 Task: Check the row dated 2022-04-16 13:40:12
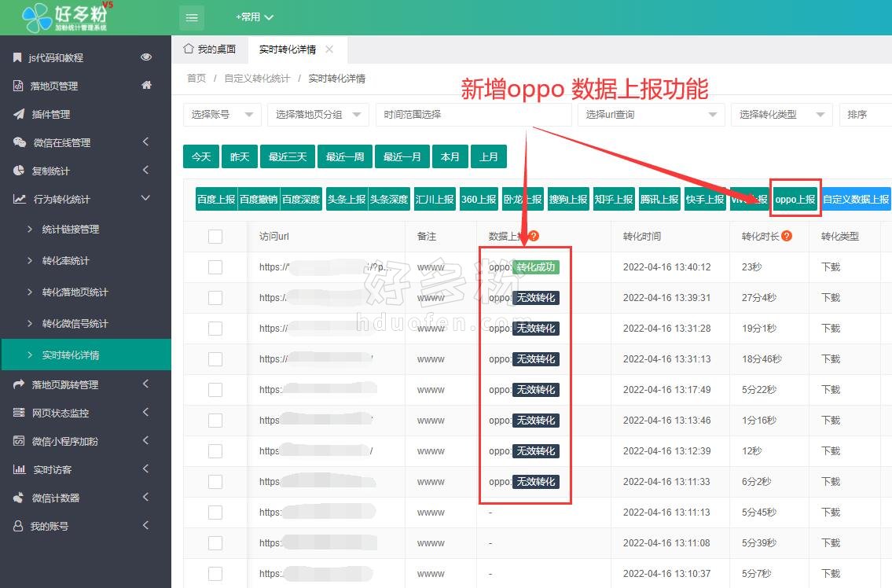point(215,267)
